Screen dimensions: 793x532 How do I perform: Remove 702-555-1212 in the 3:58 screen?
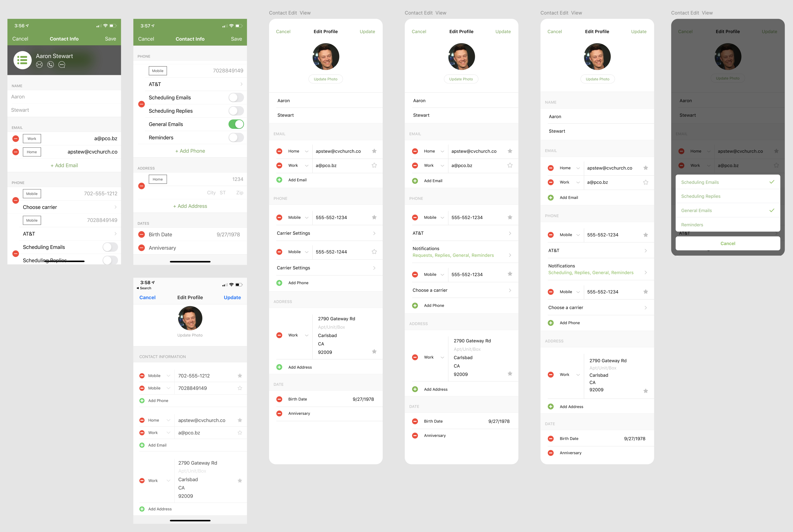click(142, 376)
